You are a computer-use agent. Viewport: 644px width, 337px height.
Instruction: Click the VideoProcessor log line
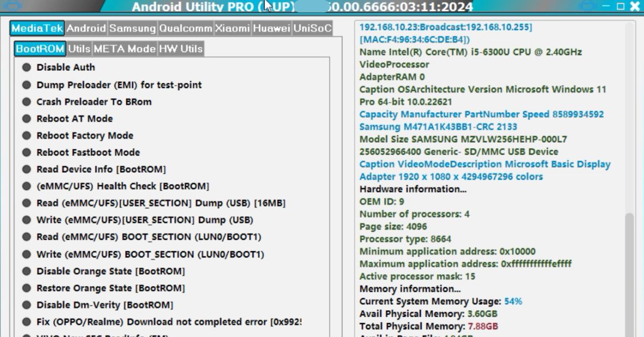click(x=394, y=64)
